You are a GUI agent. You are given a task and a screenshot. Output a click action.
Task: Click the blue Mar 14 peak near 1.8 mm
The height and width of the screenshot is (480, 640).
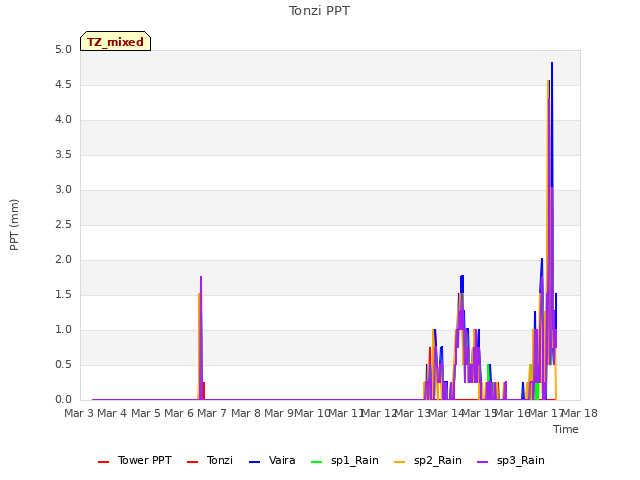pos(462,276)
